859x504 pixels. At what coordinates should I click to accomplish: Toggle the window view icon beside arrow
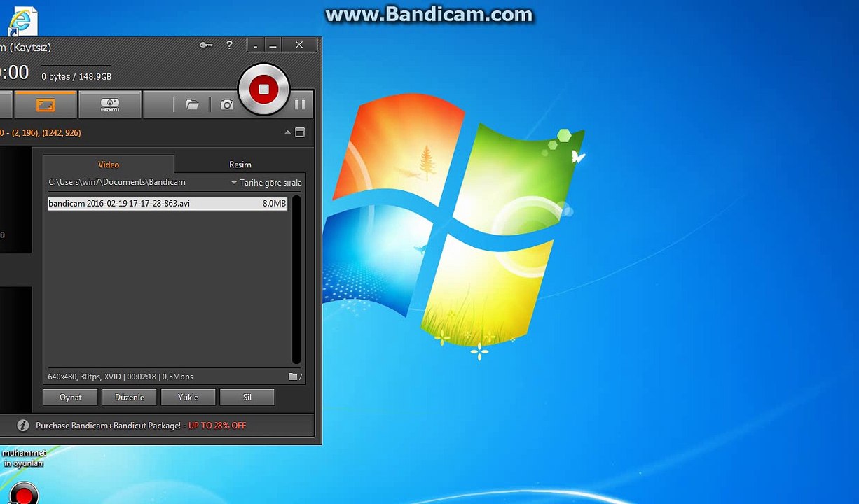coord(300,132)
